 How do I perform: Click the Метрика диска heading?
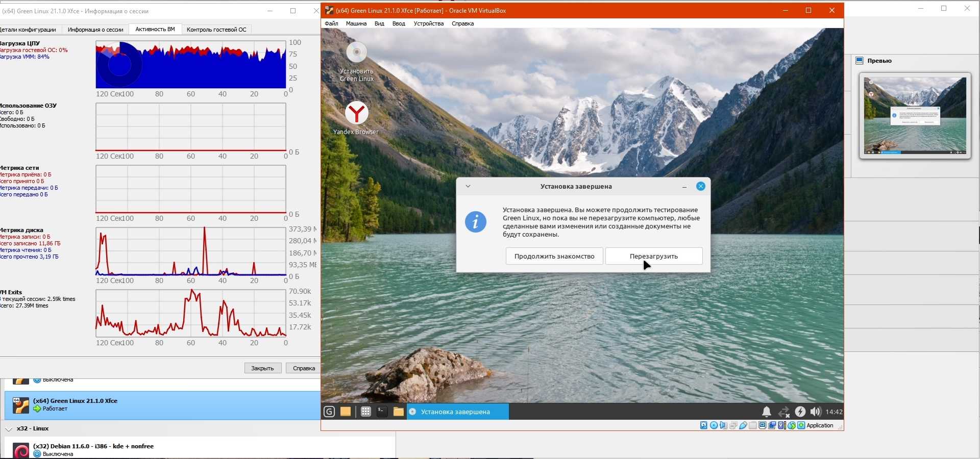tap(21, 230)
